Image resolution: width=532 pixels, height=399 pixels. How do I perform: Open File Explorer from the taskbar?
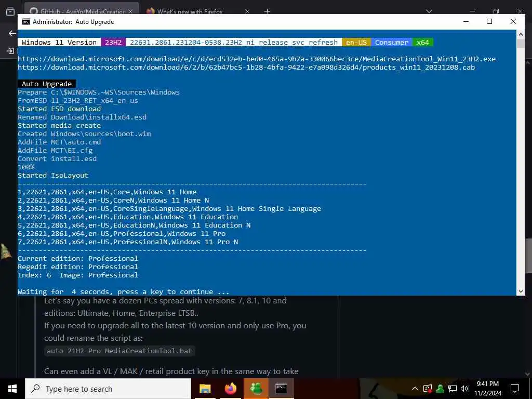(x=205, y=389)
